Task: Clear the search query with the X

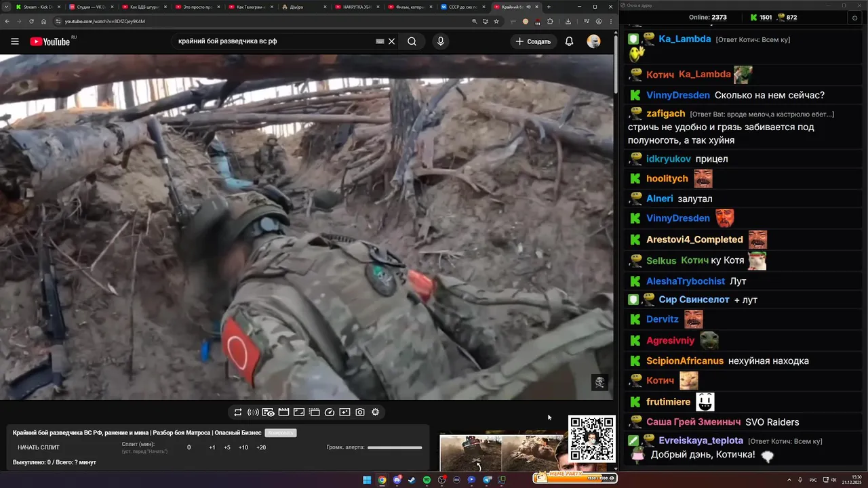Action: pos(391,41)
